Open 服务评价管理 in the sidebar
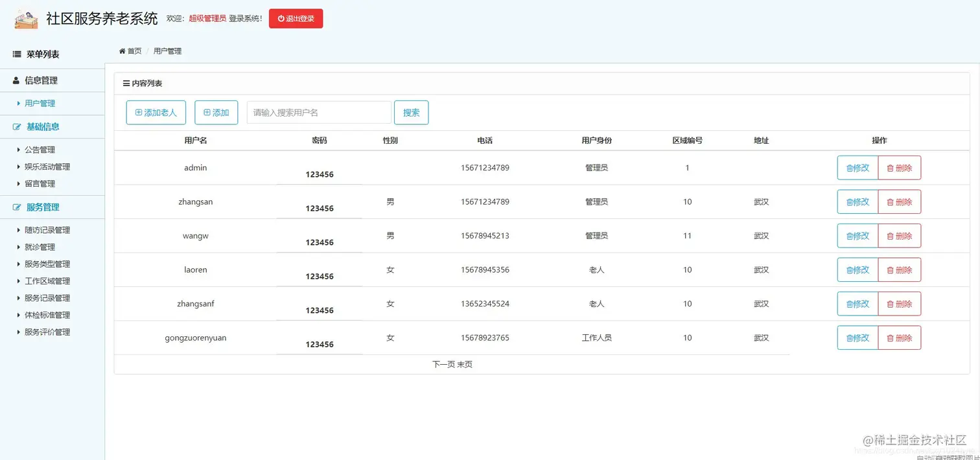The image size is (980, 460). [x=47, y=332]
